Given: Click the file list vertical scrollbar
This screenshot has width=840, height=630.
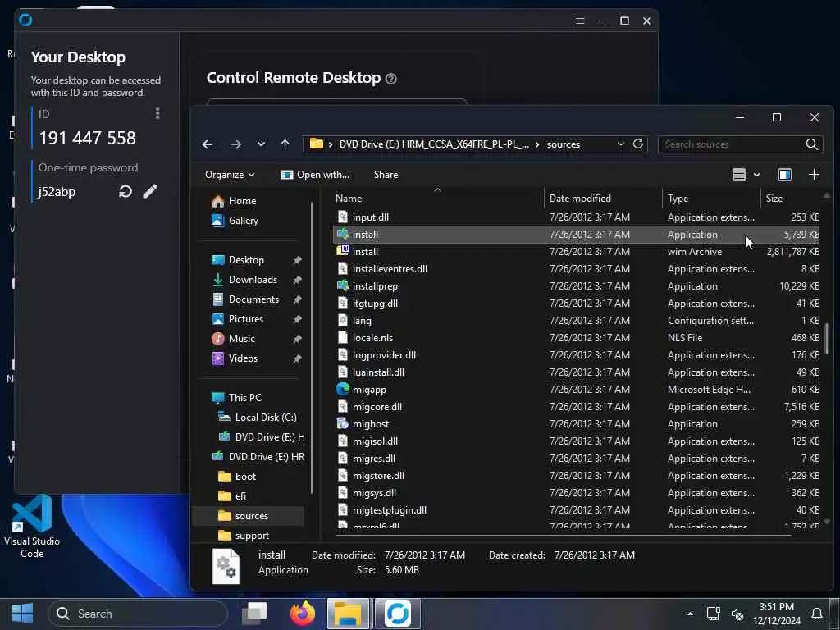Looking at the screenshot, I should pyautogui.click(x=827, y=337).
